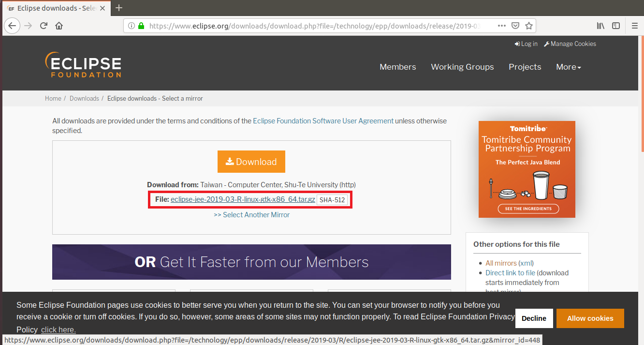
Task: Open Projects navigation item
Action: [525, 67]
